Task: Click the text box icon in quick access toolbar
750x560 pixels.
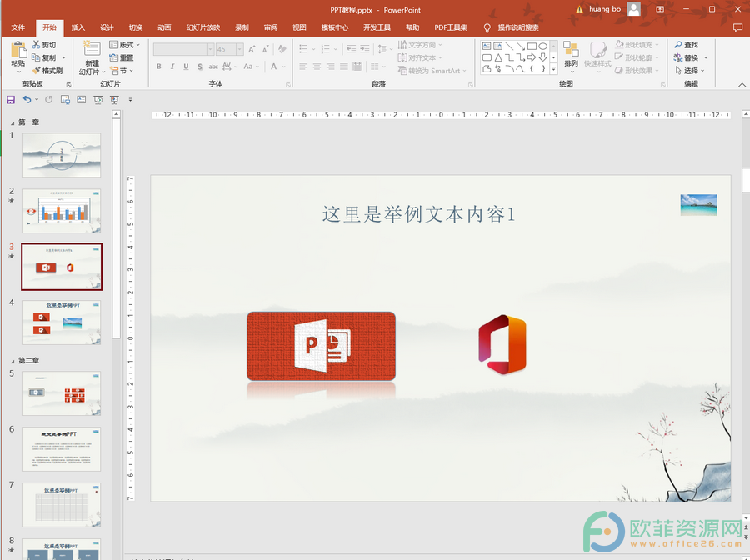Action: 82,99
